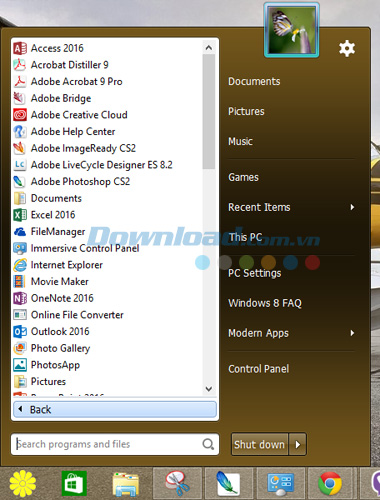Click the user account butterfly picture
Screen dimensions: 380x500
coord(292,30)
